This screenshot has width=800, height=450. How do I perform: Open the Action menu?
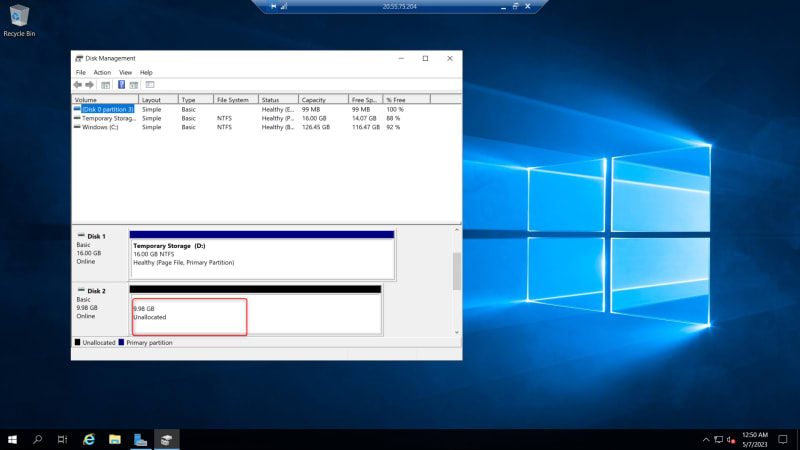pos(102,72)
